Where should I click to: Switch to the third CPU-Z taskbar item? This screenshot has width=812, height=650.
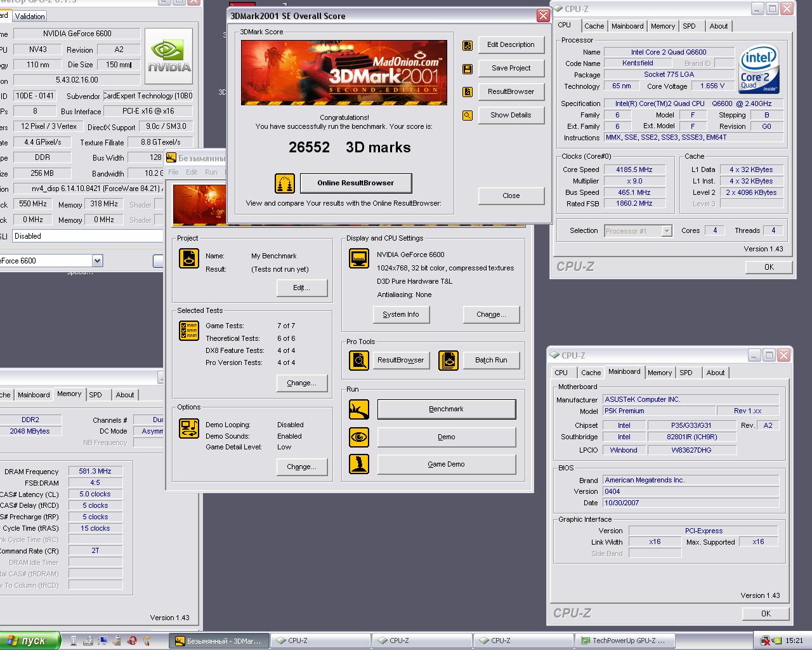coord(523,640)
